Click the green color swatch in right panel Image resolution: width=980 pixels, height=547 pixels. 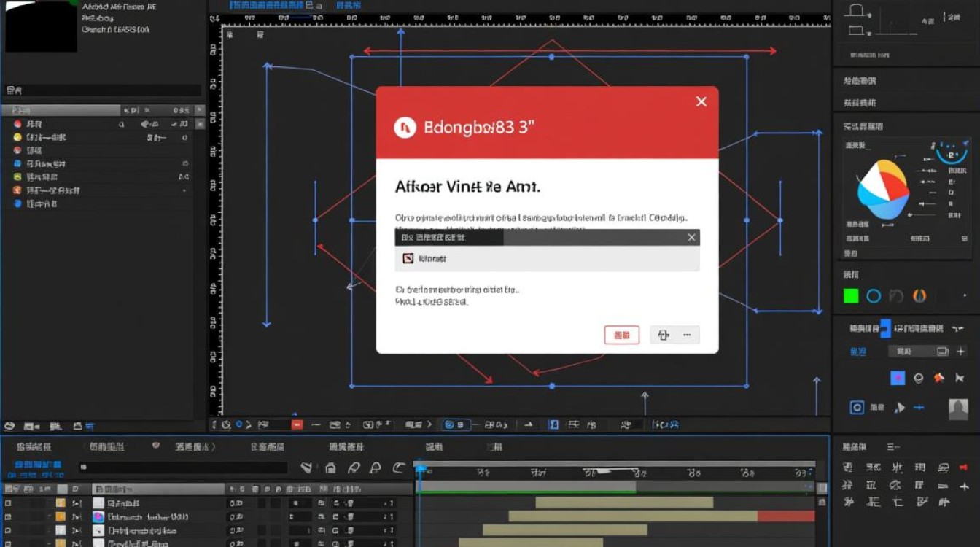[x=851, y=296]
